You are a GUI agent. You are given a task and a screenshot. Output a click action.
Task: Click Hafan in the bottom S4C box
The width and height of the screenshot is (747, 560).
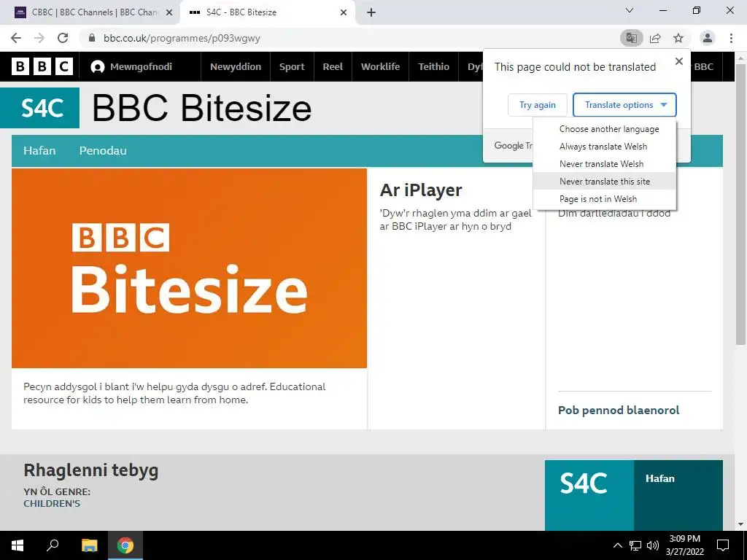tap(659, 478)
